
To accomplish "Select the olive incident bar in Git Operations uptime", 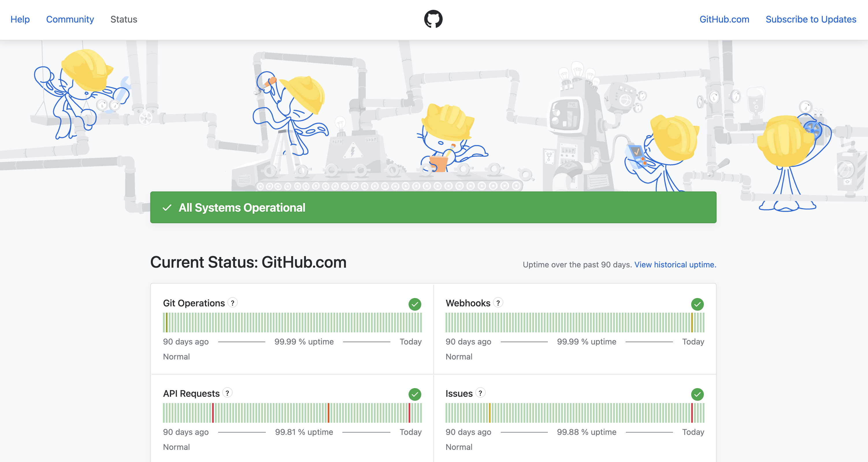I will pyautogui.click(x=166, y=323).
